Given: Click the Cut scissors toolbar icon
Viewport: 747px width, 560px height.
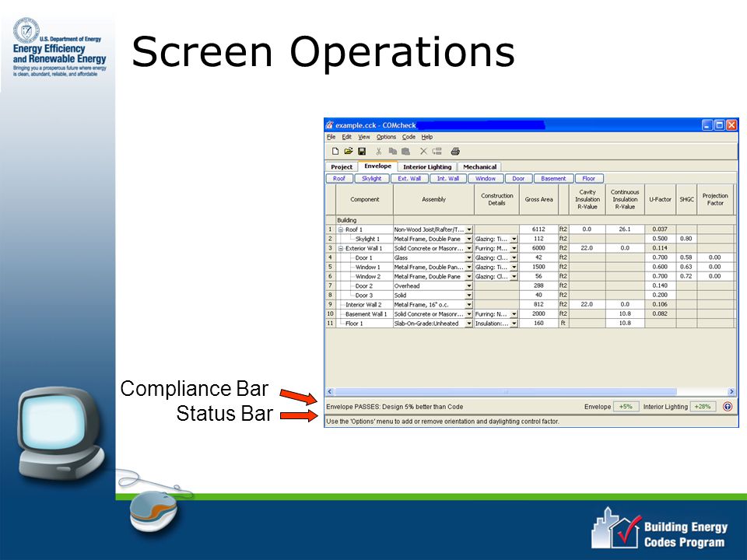Looking at the screenshot, I should coord(379,152).
